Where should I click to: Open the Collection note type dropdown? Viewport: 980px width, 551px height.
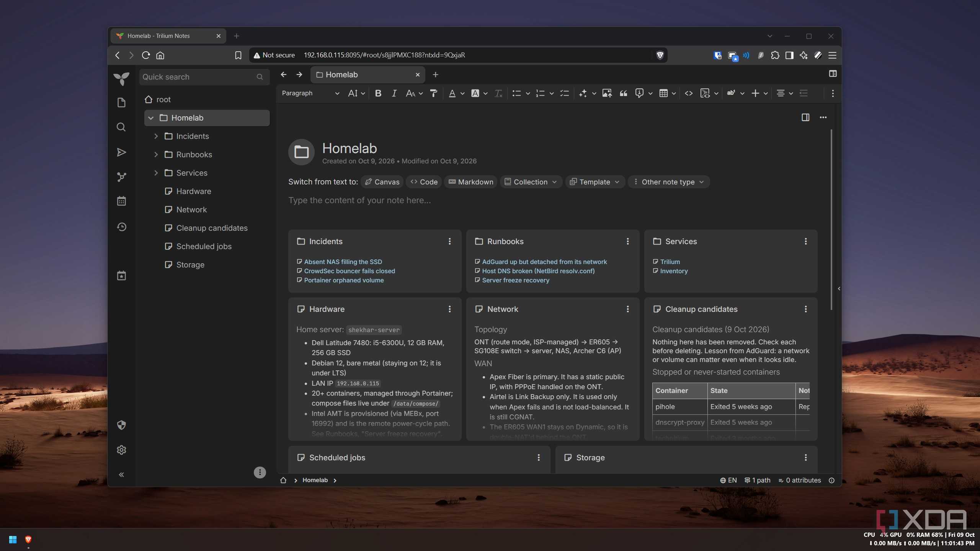[x=531, y=182]
